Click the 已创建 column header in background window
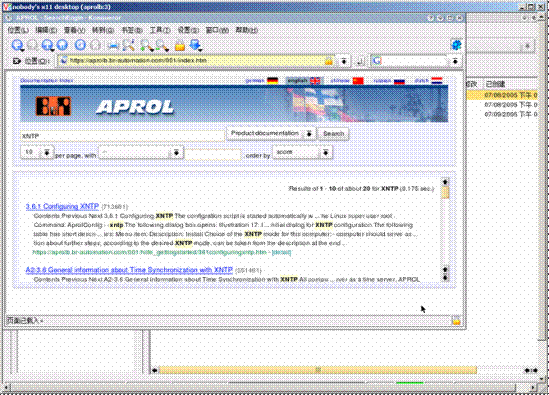The height and width of the screenshot is (395, 549). 495,84
